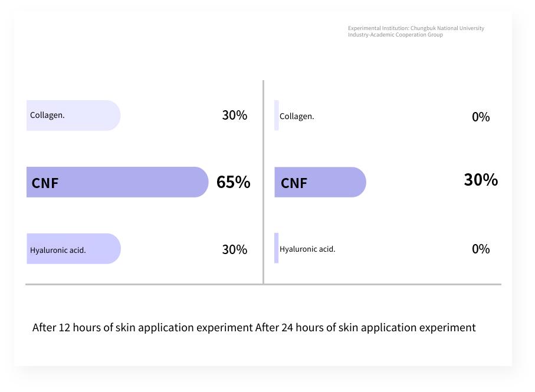Image resolution: width=535 pixels, height=392 pixels.
Task: Select the CNF 65% bar
Action: coord(117,182)
